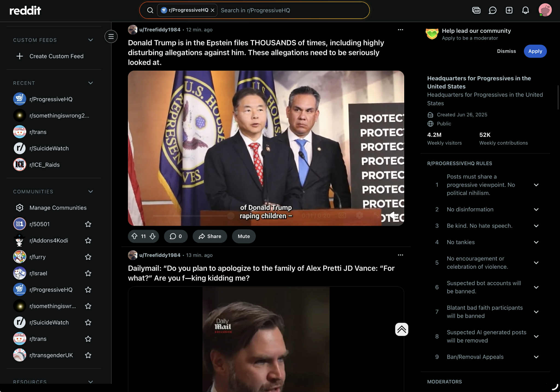The image size is (560, 392).
Task: Toggle favorite star for r/furry
Action: (88, 257)
